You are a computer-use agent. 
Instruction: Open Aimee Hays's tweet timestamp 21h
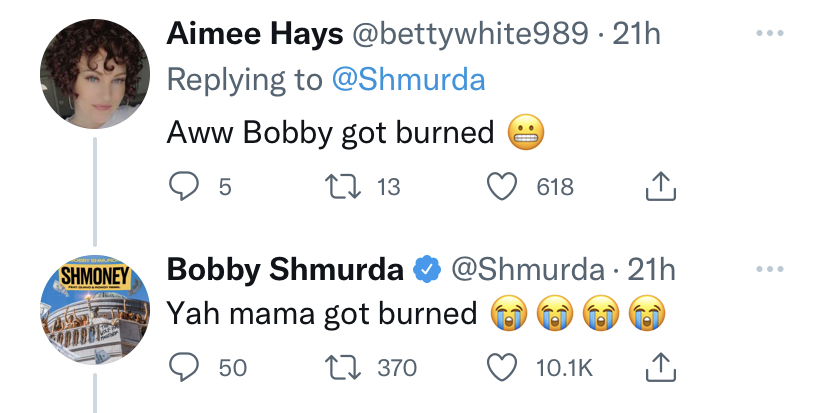[x=637, y=33]
